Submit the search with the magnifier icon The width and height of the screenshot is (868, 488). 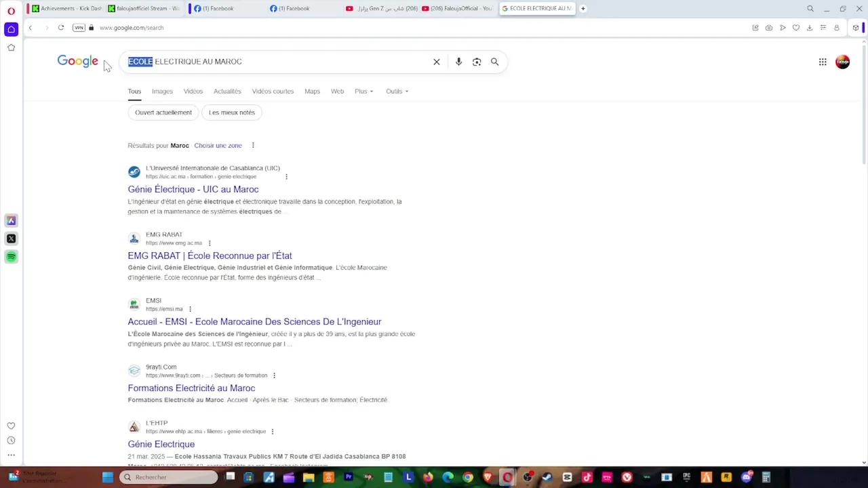pyautogui.click(x=494, y=62)
